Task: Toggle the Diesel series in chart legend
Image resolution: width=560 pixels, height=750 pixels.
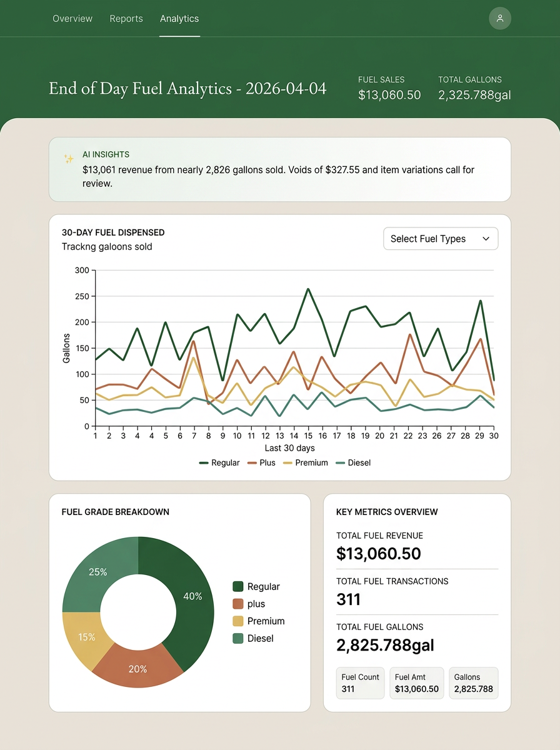Action: pos(352,462)
